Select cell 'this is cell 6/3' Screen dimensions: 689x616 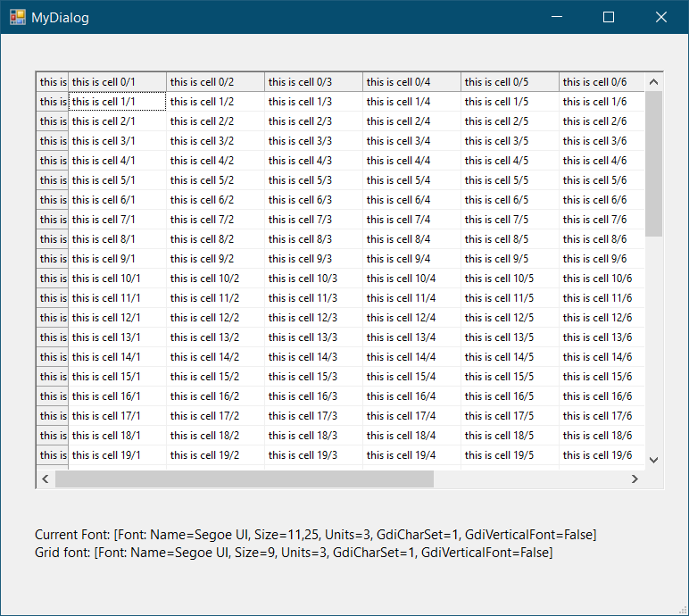pyautogui.click(x=314, y=200)
